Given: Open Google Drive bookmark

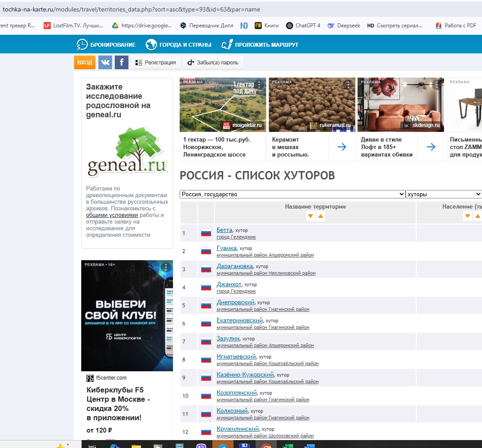Looking at the screenshot, I should pos(142,26).
